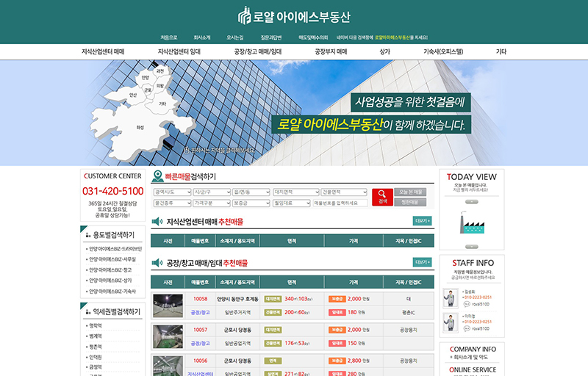This screenshot has width=588, height=376.
Task: Select 안양 아이에스BIZ-상가 in sidebar
Action: (x=110, y=280)
